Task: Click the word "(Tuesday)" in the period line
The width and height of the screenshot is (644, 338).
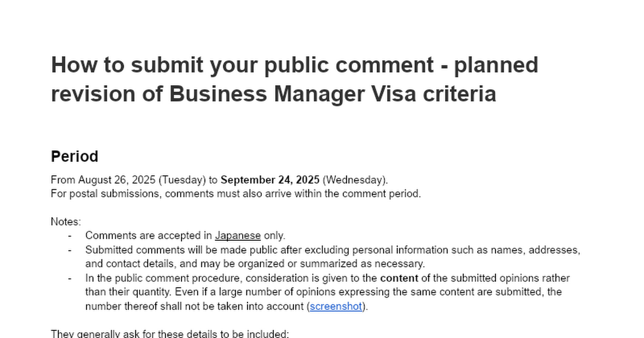Action: (180, 180)
